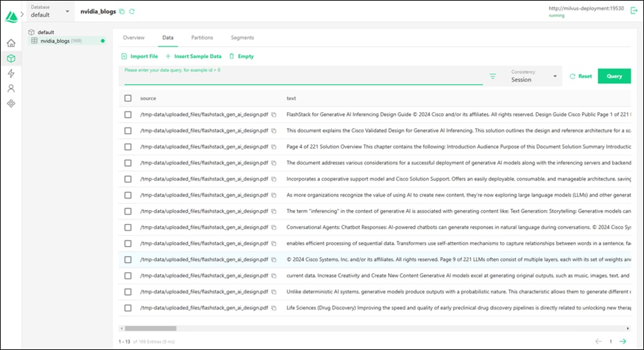Click Import File button
Image resolution: width=644 pixels, height=350 pixels.
click(139, 56)
